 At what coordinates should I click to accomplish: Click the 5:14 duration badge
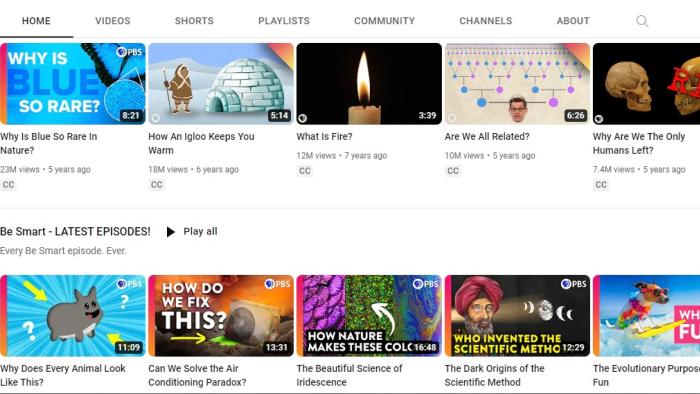[x=279, y=116]
